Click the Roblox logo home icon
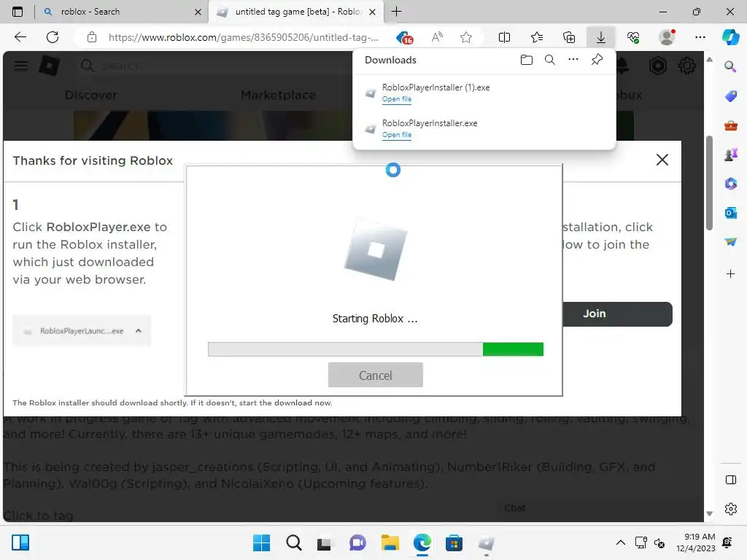 click(50, 65)
